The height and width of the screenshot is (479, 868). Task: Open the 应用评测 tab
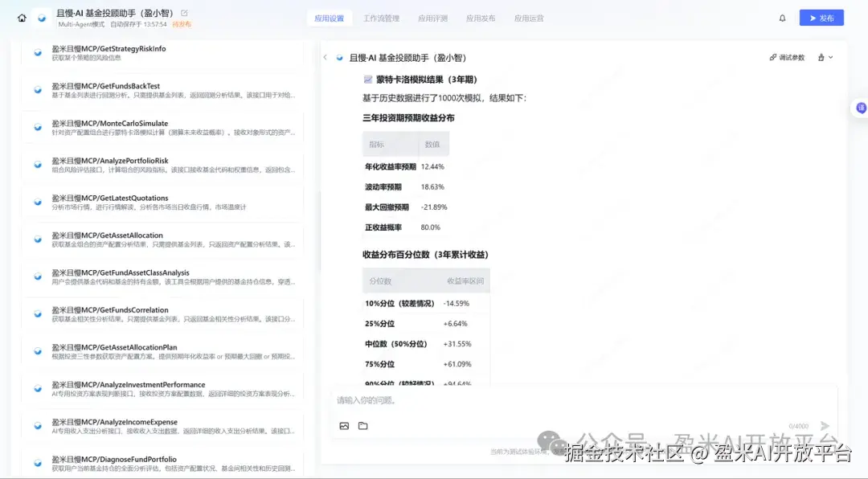point(432,18)
